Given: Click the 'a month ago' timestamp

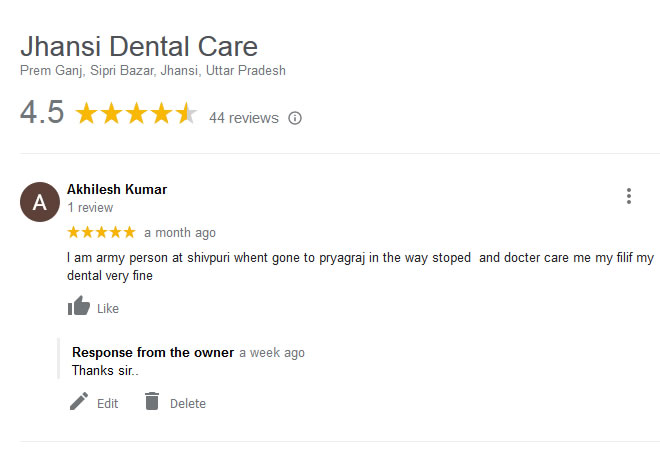Looking at the screenshot, I should (180, 233).
